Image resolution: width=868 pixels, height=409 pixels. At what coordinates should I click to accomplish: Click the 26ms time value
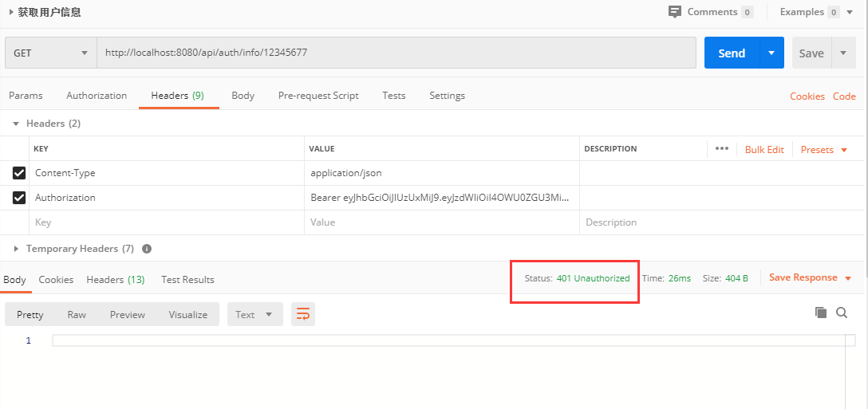click(x=679, y=278)
